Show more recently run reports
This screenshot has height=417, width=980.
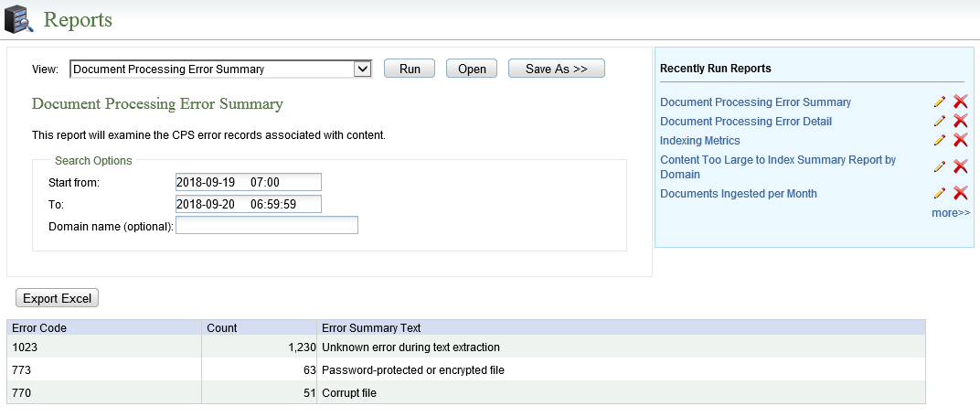[x=951, y=213]
